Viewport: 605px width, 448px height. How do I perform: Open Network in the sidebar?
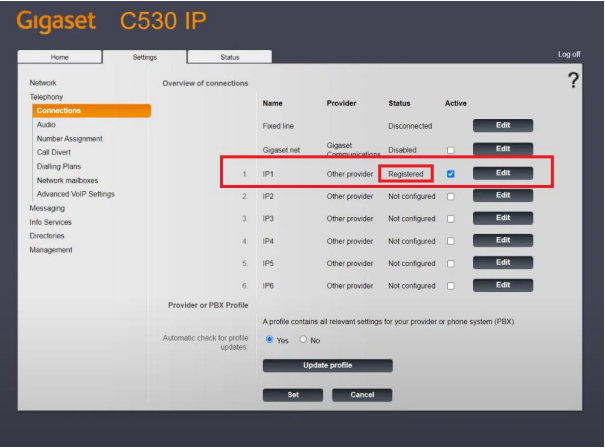[x=43, y=83]
